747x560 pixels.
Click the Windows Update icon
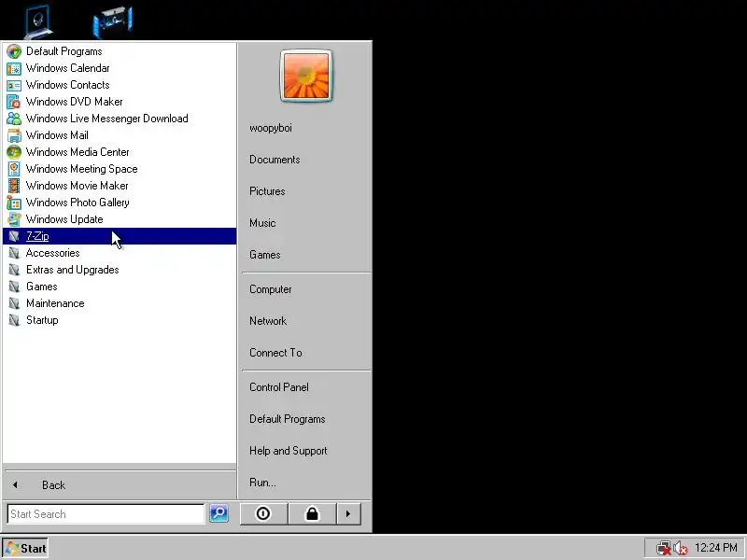(x=14, y=219)
